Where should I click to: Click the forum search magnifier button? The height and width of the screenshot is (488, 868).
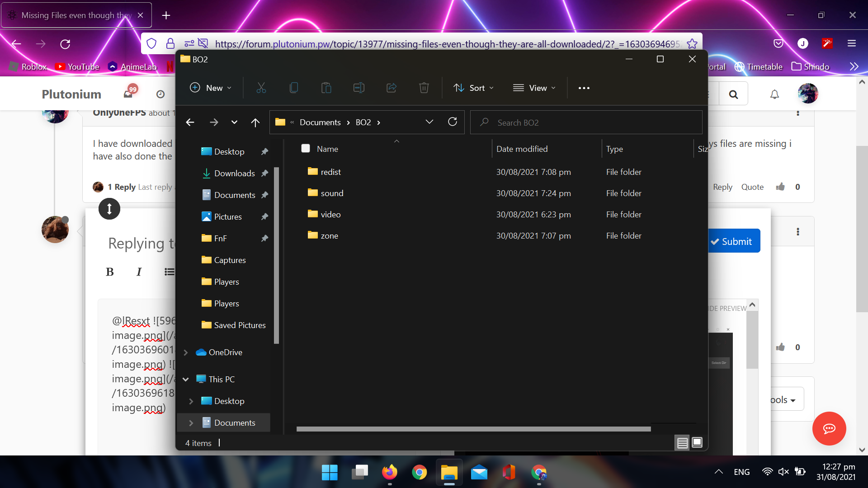click(733, 94)
